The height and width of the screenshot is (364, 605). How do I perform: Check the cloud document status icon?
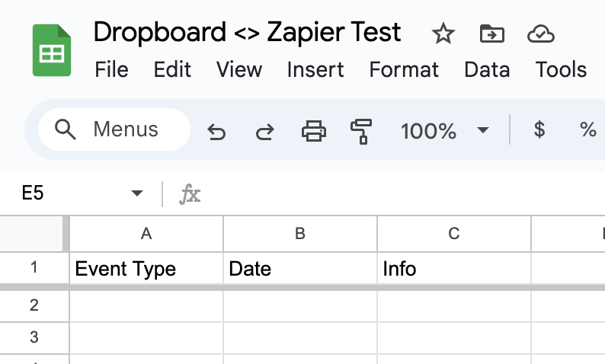[x=541, y=34]
